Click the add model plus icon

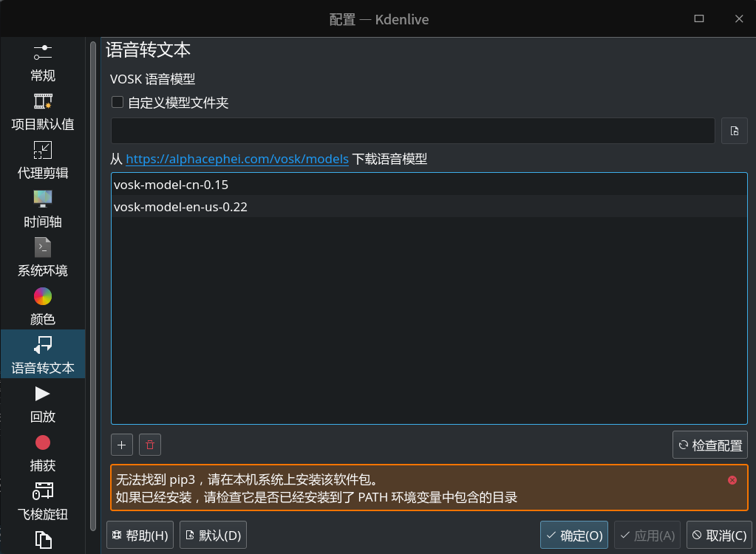tap(121, 444)
